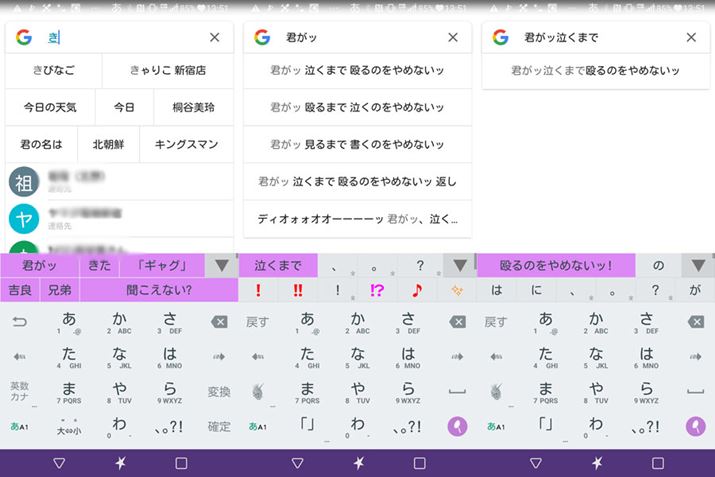Choose the キングスマン suggestion chip
715x477 pixels.
(186, 144)
